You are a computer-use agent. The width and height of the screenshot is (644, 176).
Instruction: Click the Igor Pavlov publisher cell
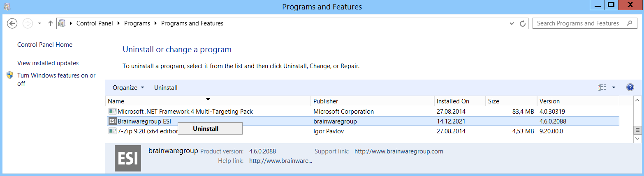pyautogui.click(x=329, y=131)
